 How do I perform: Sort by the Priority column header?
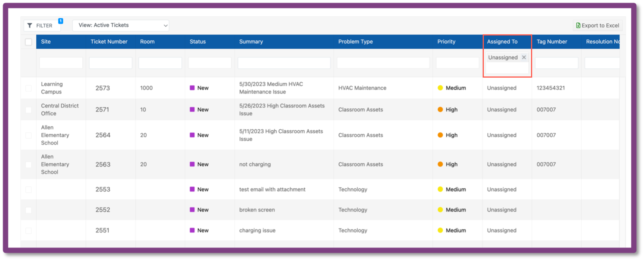click(x=446, y=42)
